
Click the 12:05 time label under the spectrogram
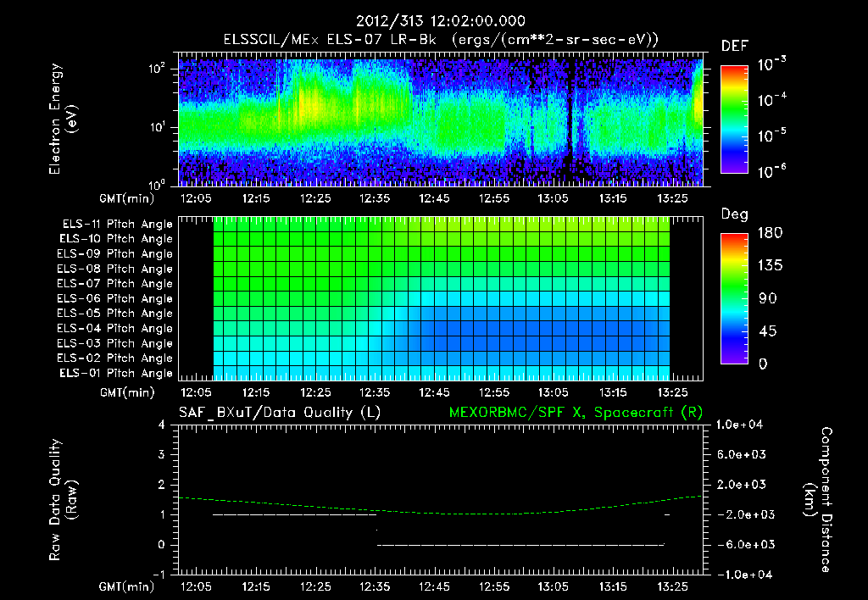[197, 198]
